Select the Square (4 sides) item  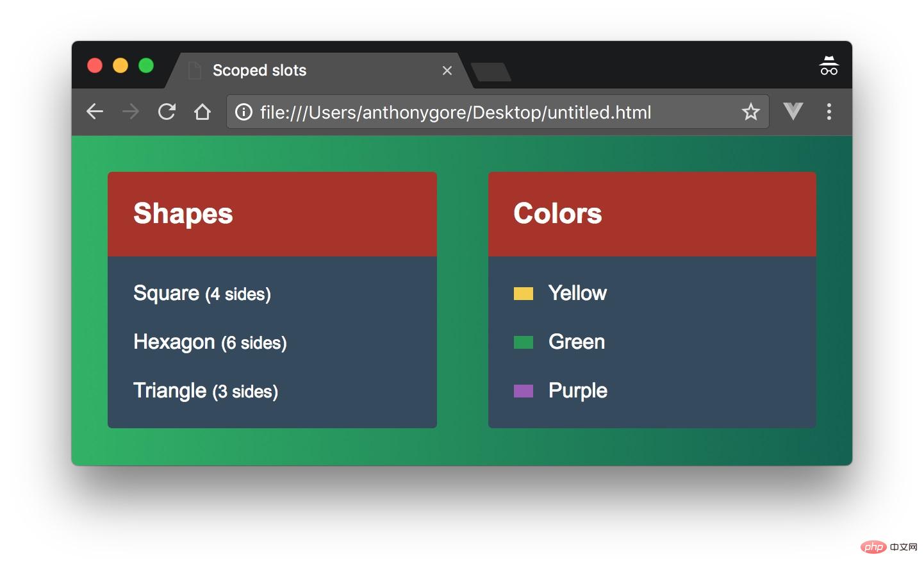[x=202, y=294]
